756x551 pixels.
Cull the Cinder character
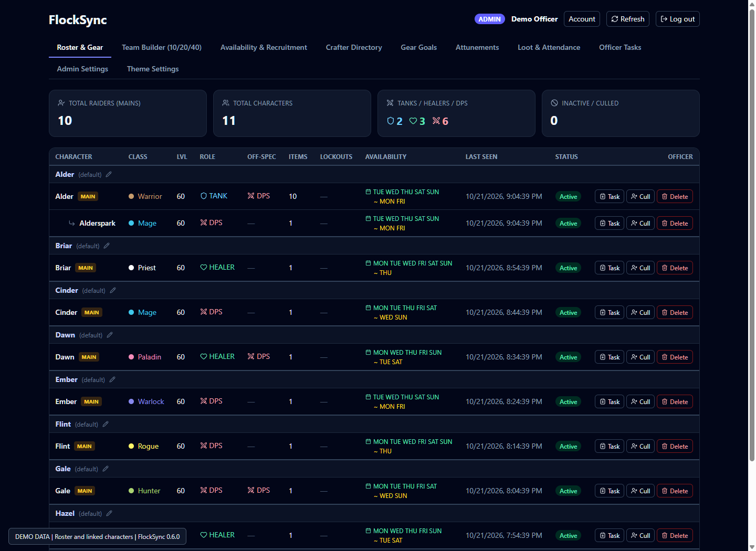pos(640,312)
